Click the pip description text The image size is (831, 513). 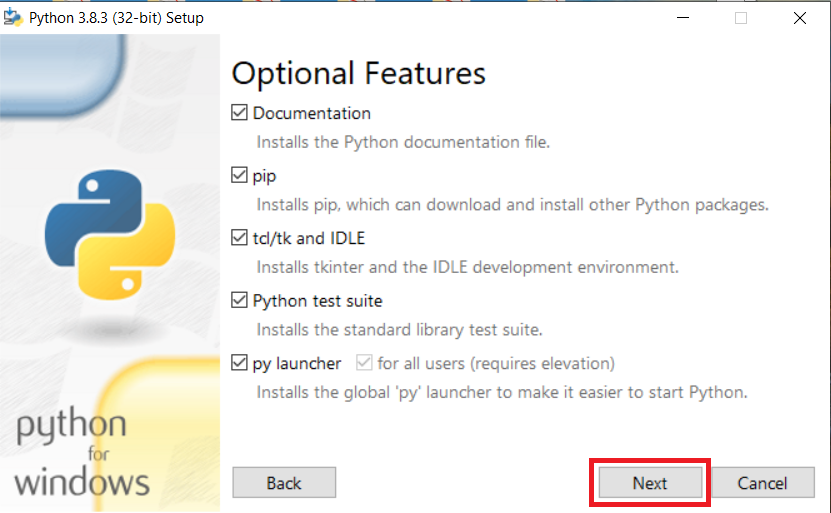pyautogui.click(x=512, y=205)
